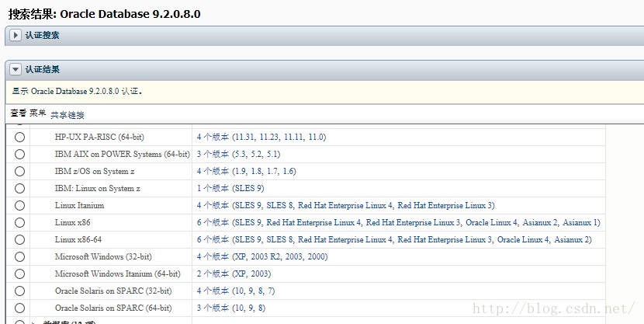The image size is (644, 324).
Task: Click the IBM z/OS on System z name
Action: tap(95, 171)
